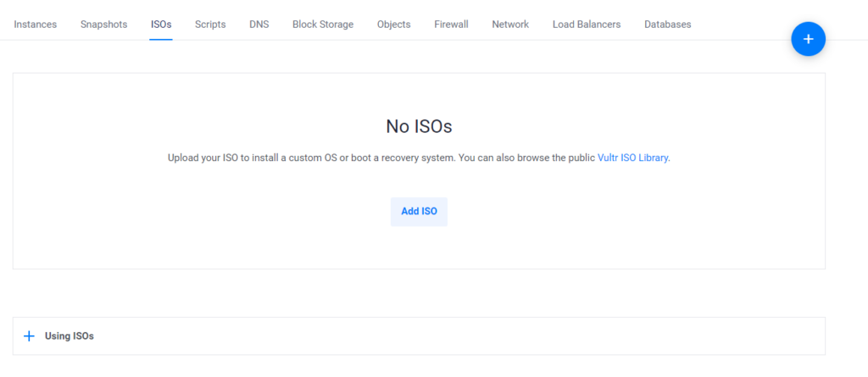
Task: Open the Vultr ISO Library link
Action: pyautogui.click(x=632, y=158)
